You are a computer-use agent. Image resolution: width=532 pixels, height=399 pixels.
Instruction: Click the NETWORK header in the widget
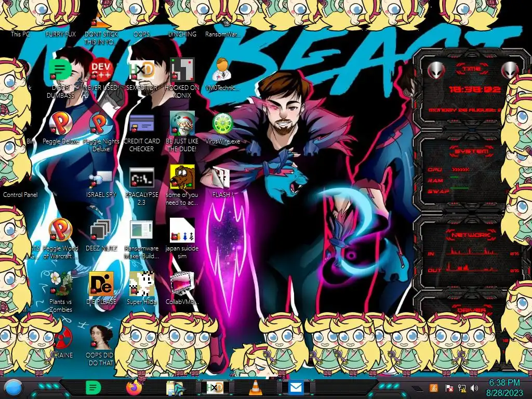[x=472, y=235]
